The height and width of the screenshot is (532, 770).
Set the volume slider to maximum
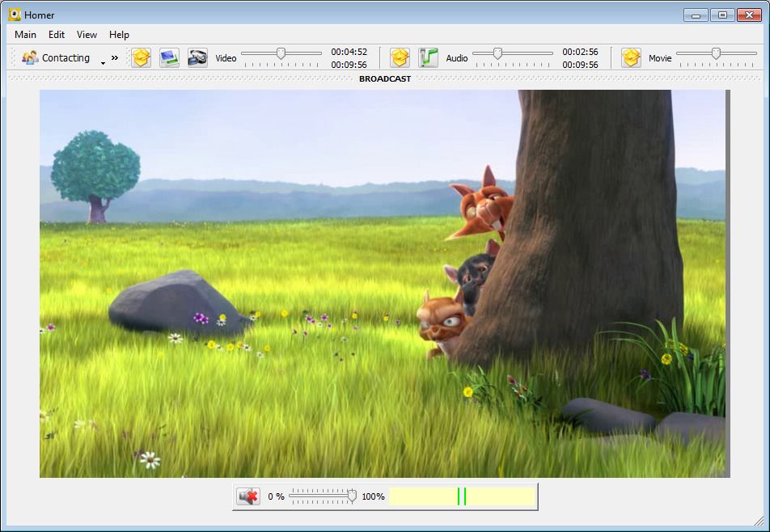pyautogui.click(x=353, y=496)
